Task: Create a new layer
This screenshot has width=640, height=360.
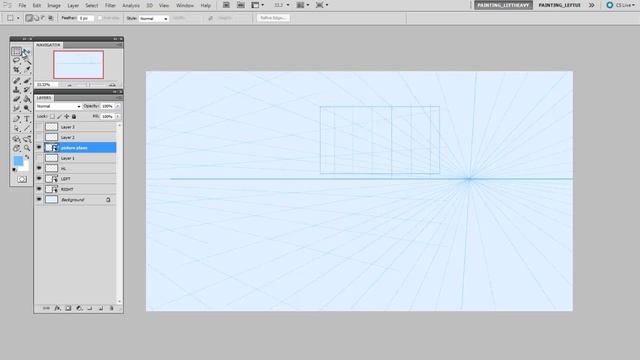Action: click(x=100, y=308)
